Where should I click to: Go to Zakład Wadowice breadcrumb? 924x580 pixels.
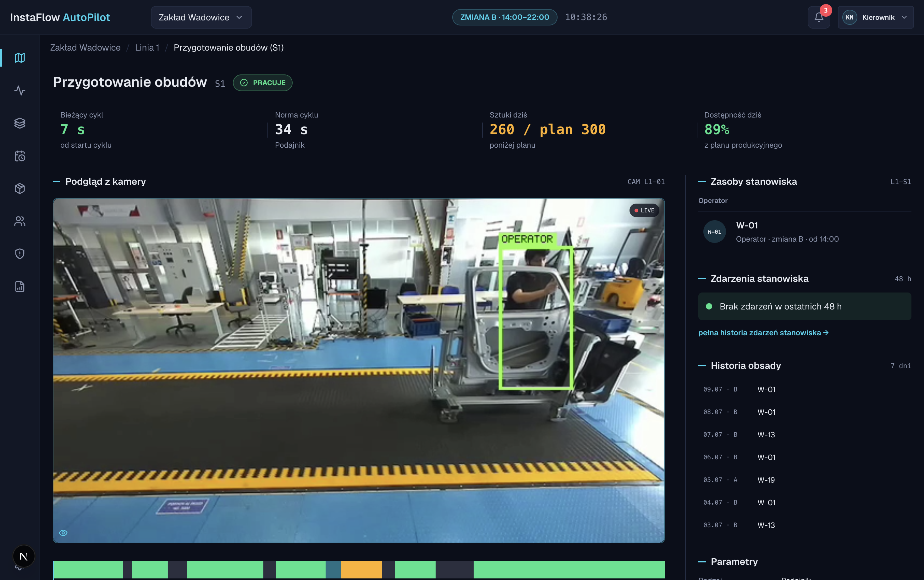85,47
